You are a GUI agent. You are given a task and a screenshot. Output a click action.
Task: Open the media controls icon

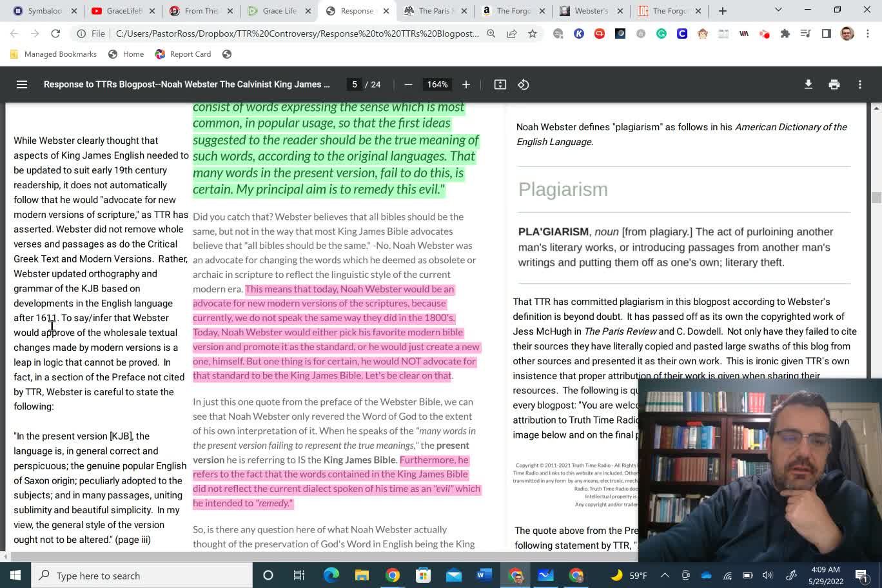tap(806, 34)
